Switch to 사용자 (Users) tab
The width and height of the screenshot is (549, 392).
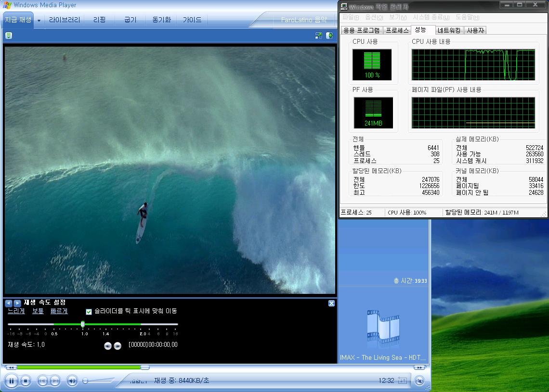[475, 30]
